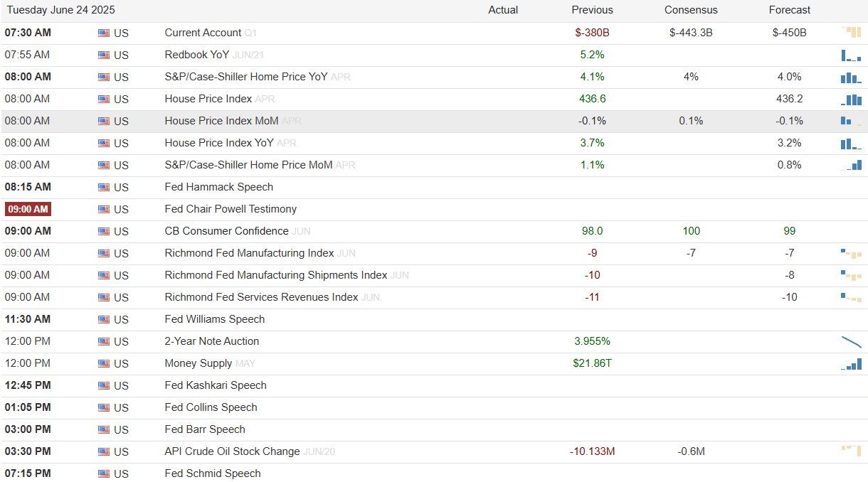The height and width of the screenshot is (482, 868).
Task: Click the US flag beside Fed Williams Speech
Action: tap(104, 319)
